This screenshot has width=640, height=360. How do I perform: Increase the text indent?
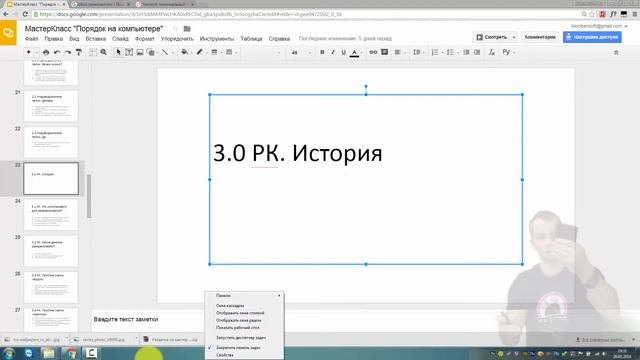(x=477, y=52)
